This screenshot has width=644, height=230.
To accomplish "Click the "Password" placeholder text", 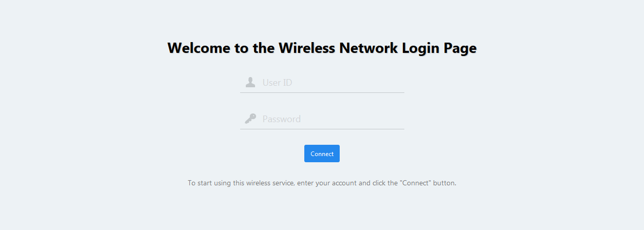I will (x=281, y=119).
